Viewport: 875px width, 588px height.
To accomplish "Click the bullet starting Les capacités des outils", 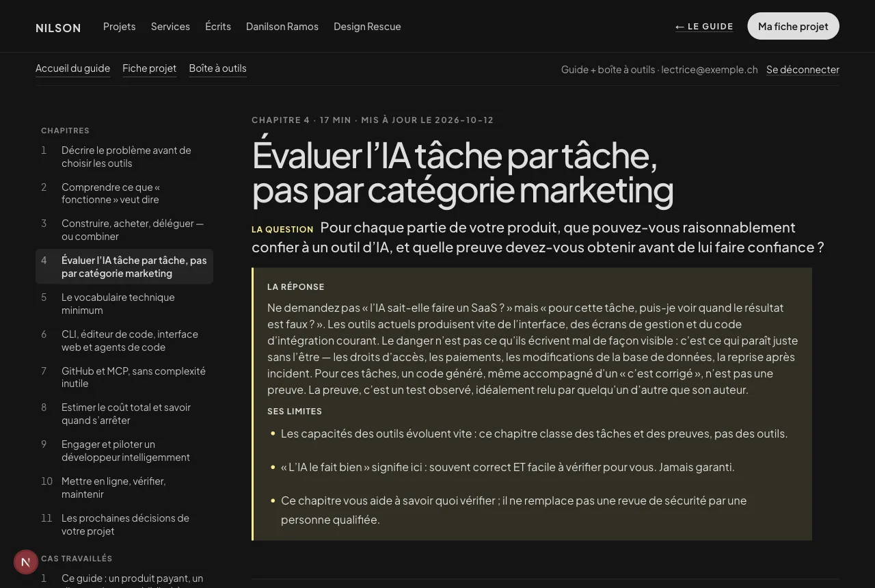I will click(x=534, y=433).
